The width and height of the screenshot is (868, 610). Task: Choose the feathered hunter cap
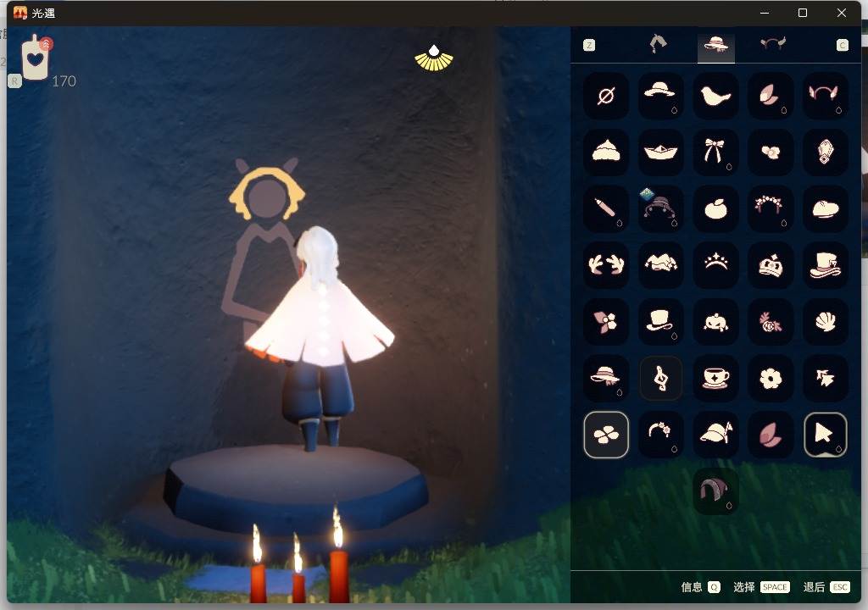(715, 435)
